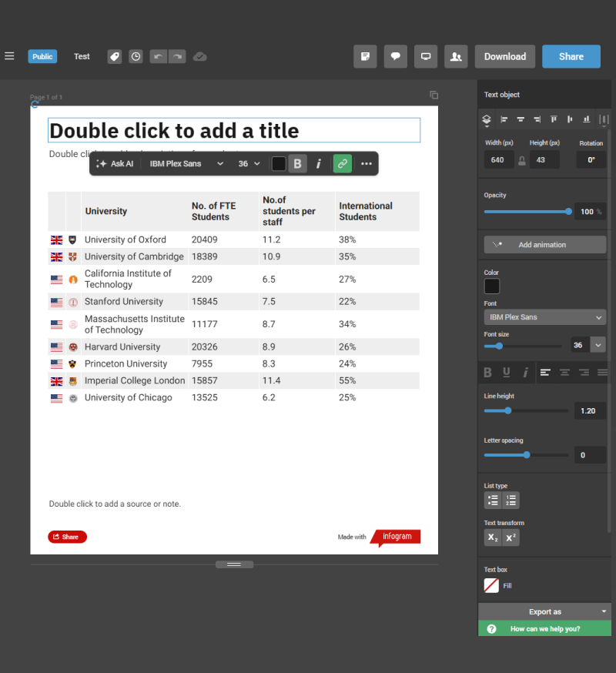Toggle bold in floating toolbar

tap(297, 163)
